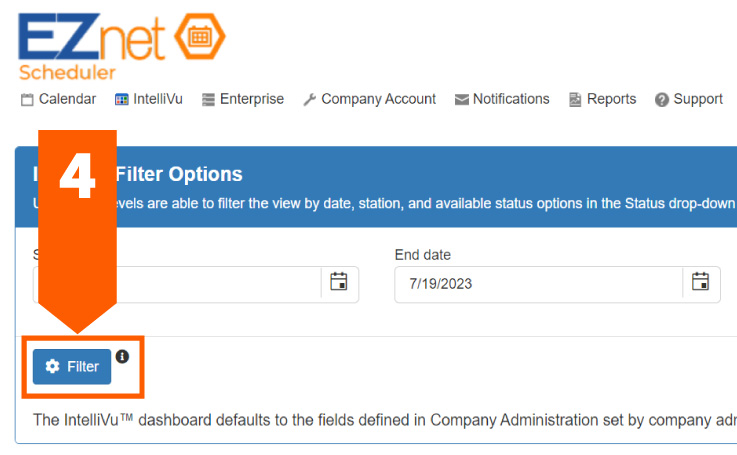Screen dimensions: 737x455
Task: Open the Start date calendar picker
Action: (339, 283)
